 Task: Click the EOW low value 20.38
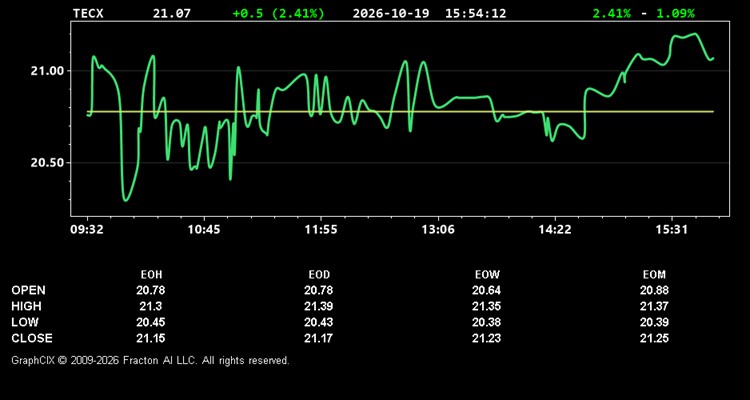[486, 322]
